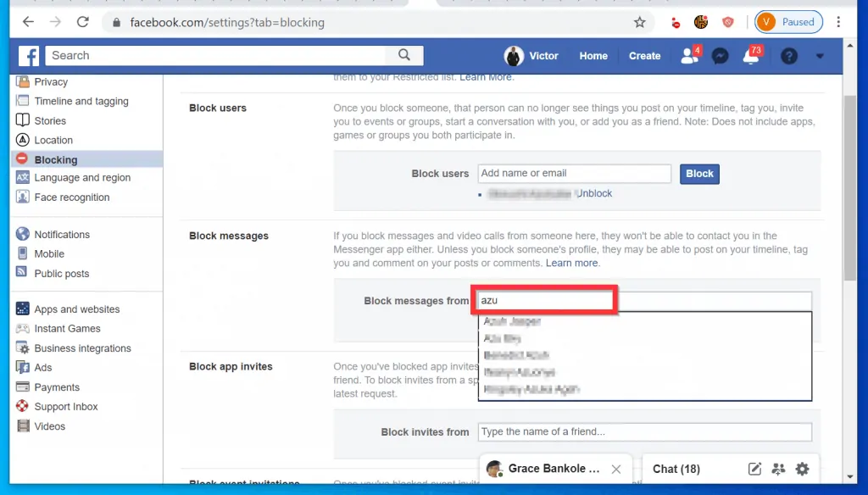Start a new message with the compose icon
Image resolution: width=868 pixels, height=495 pixels.
[x=754, y=468]
